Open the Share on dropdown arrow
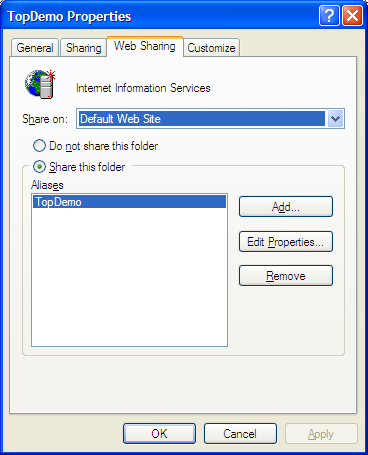Viewport: 368px width, 455px height. tap(335, 119)
